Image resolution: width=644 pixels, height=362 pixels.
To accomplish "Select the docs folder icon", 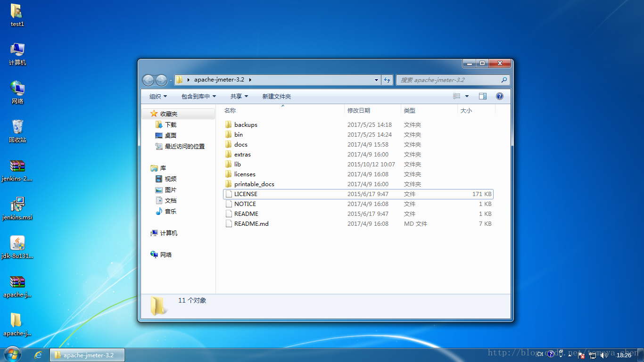I will tap(229, 144).
